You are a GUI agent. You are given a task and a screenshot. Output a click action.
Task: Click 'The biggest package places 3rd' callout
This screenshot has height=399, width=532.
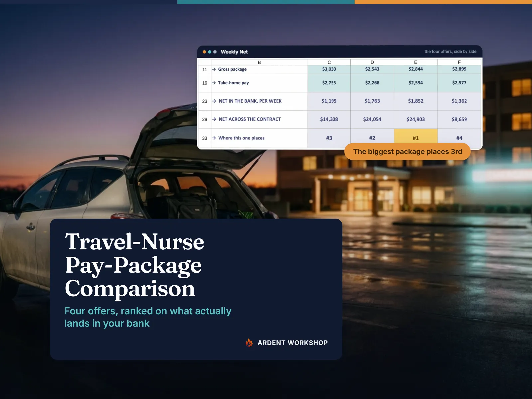pos(408,152)
